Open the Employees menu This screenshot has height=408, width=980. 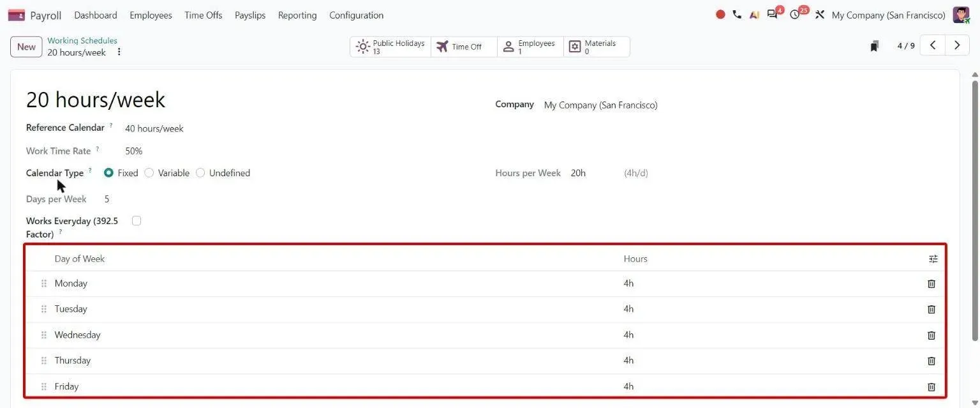[x=151, y=15]
